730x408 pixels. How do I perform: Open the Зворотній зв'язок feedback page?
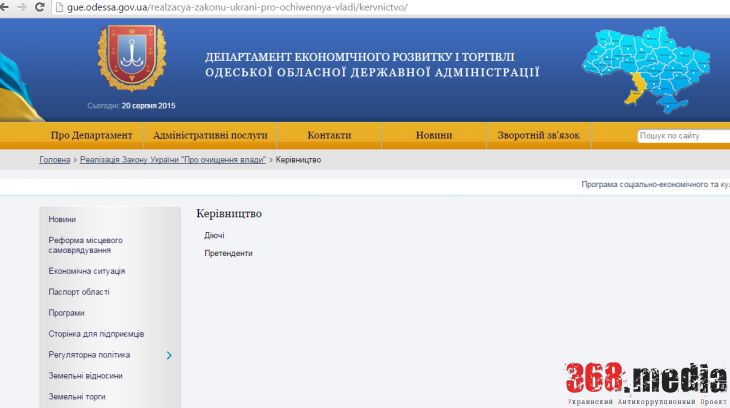point(538,136)
